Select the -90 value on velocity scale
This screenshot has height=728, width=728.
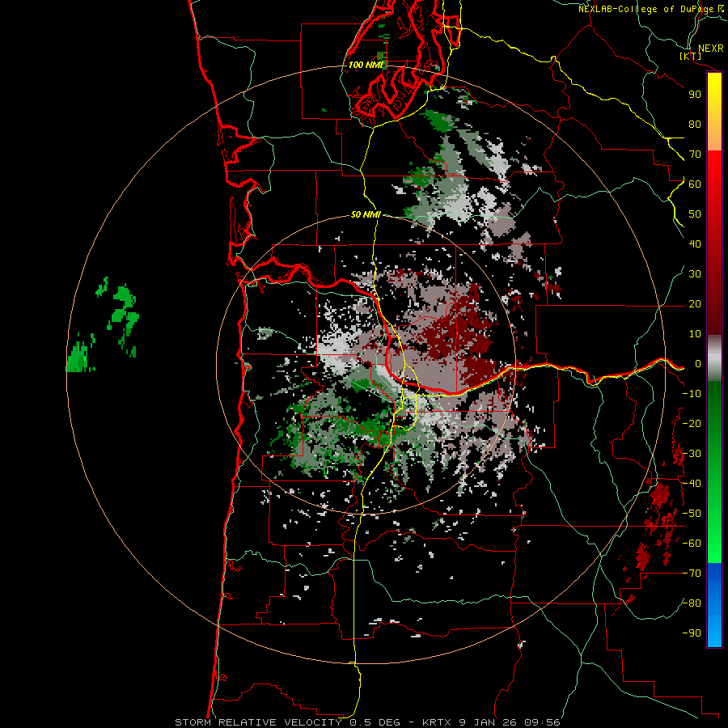point(692,633)
